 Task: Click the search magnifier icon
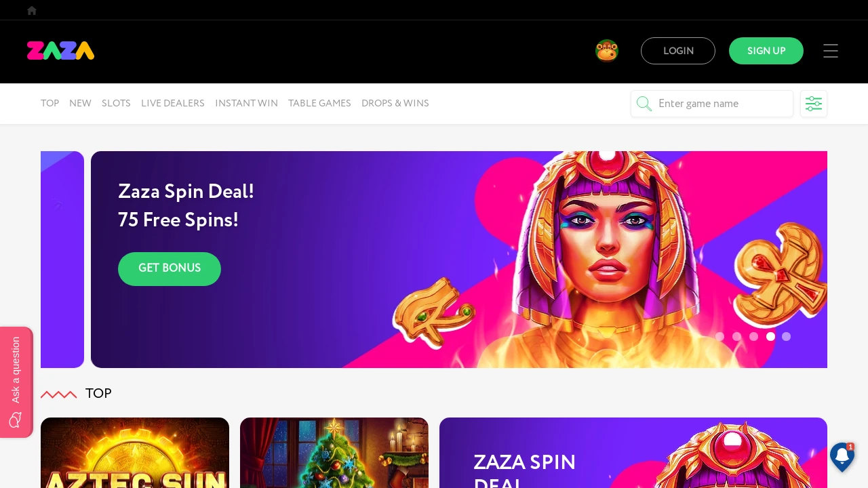click(644, 104)
